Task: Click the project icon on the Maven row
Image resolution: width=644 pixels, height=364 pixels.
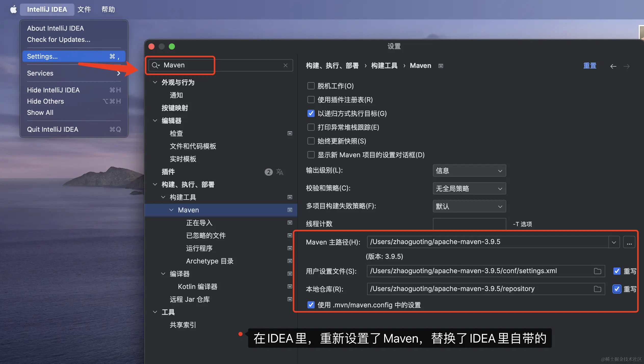Action: coord(290,210)
